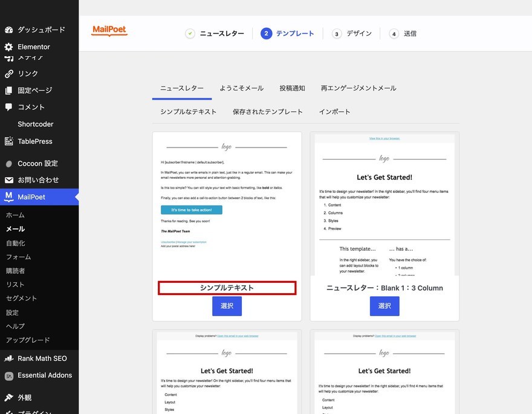Screen dimensions: 532x414
Task: Go to the ニュースレター step in the wizard
Action: pos(222,34)
